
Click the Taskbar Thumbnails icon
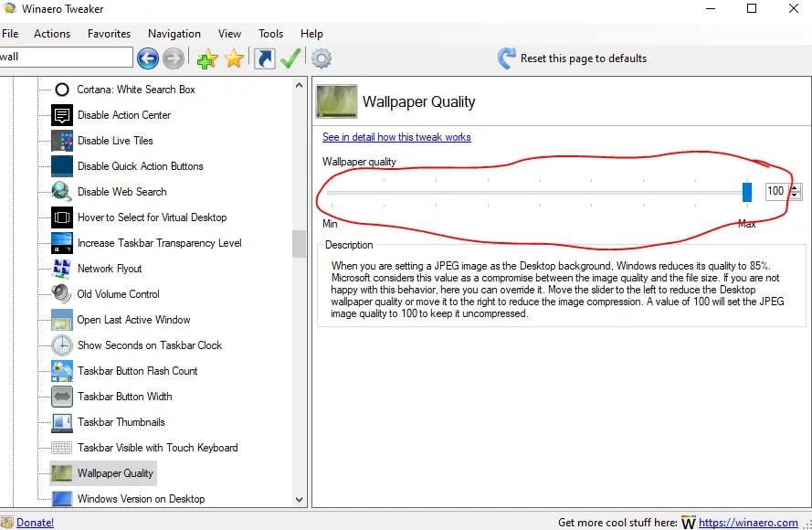click(62, 422)
